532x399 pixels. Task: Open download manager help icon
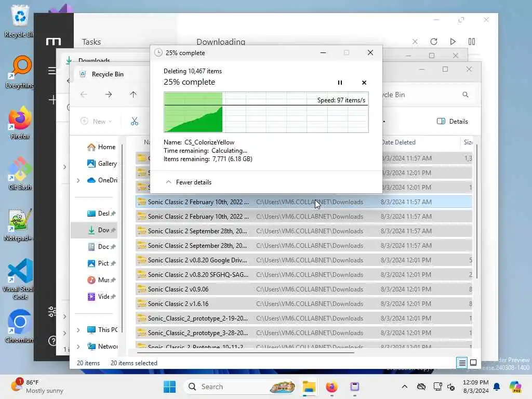[x=52, y=340]
